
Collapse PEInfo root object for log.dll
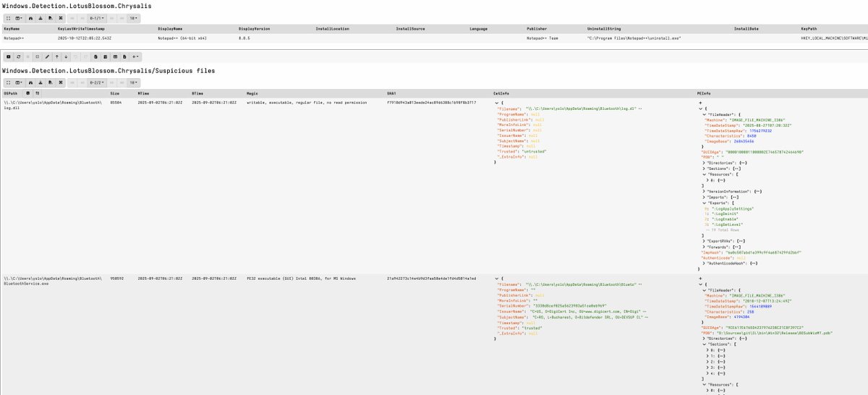pyautogui.click(x=700, y=109)
